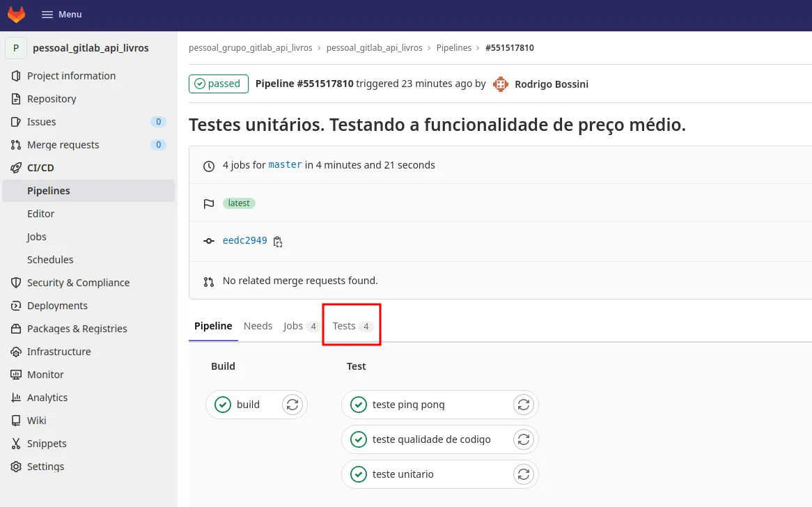This screenshot has width=812, height=507.
Task: Click pessoal_grupo_gitlab_api_livros breadcrumb
Action: point(251,47)
